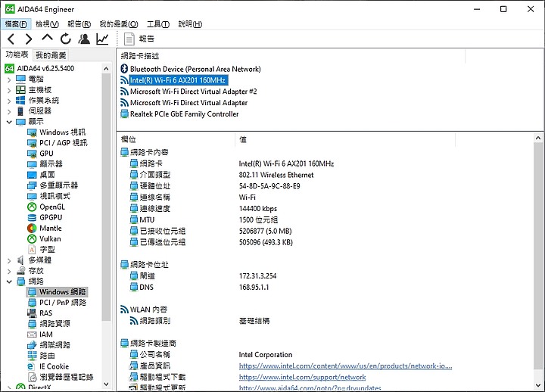Screen dimensions: 545x392
Task: Collapse the 網路 tree node
Action: [x=9, y=282]
